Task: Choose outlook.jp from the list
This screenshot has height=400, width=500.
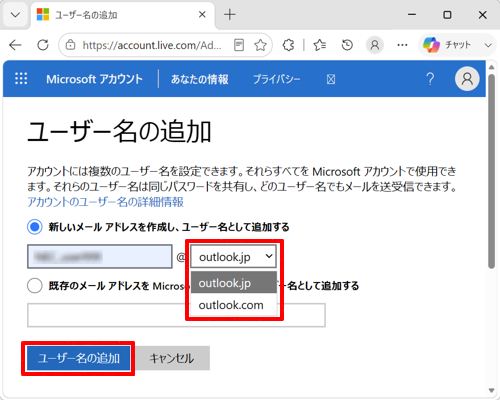Action: tap(234, 283)
